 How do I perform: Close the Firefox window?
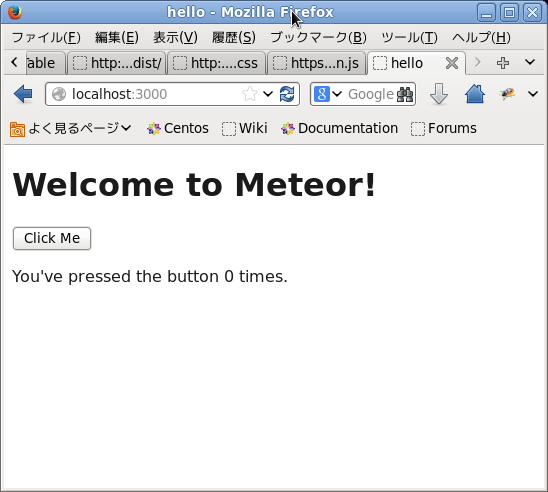pyautogui.click(x=532, y=13)
